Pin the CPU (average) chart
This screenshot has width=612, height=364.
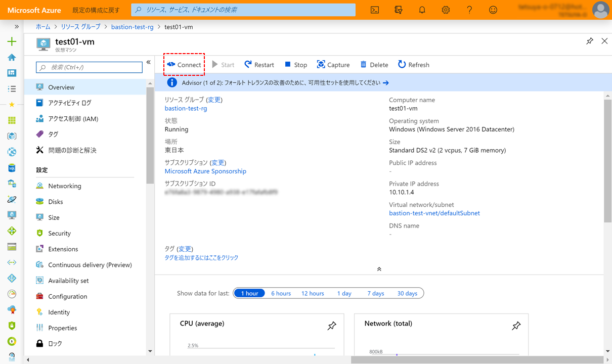pos(332,326)
